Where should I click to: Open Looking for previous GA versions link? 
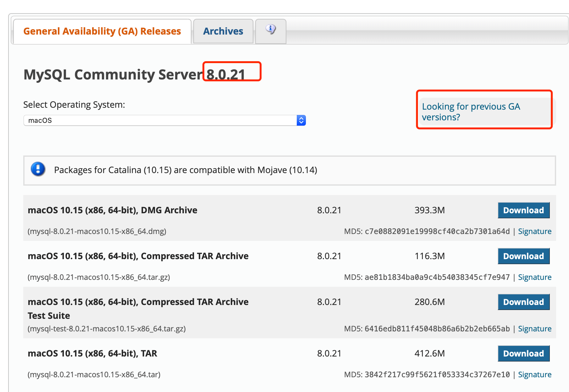(x=471, y=112)
